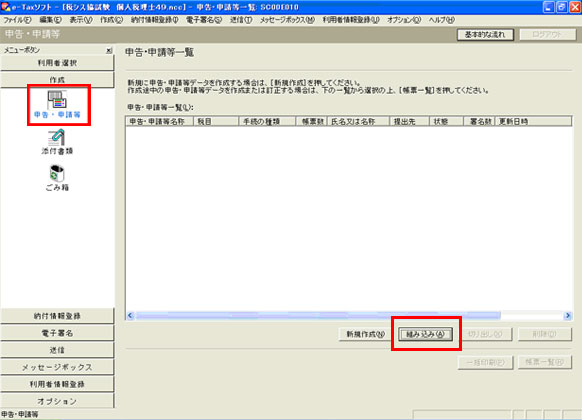This screenshot has width=582, height=420.
Task: Open the 添付書類 attachment icon
Action: [x=57, y=142]
